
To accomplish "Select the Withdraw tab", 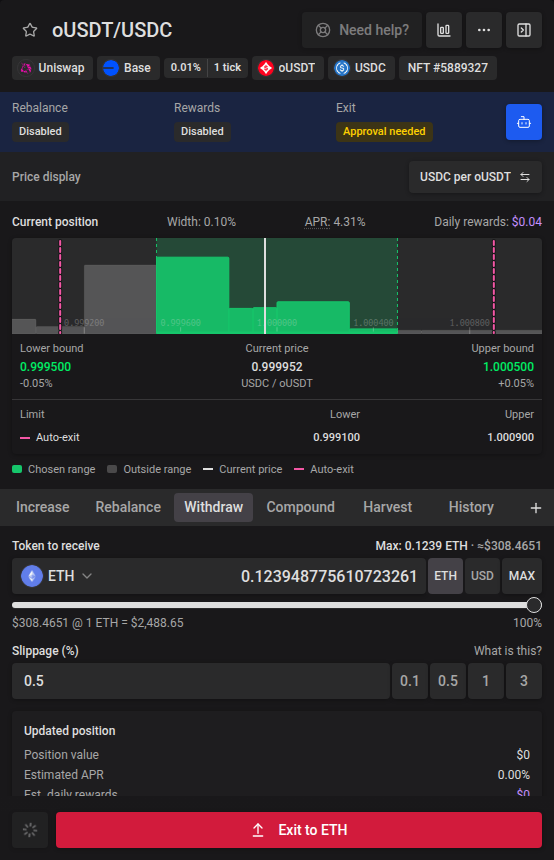I will (213, 507).
